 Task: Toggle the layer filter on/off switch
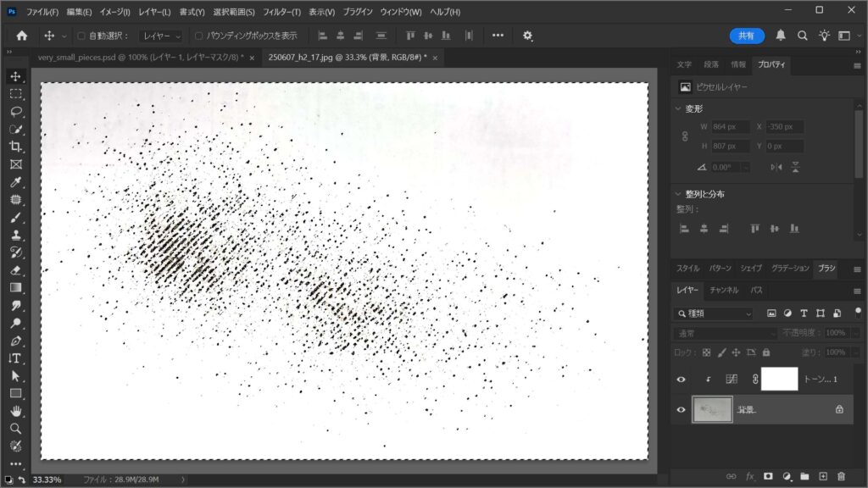pos(858,313)
